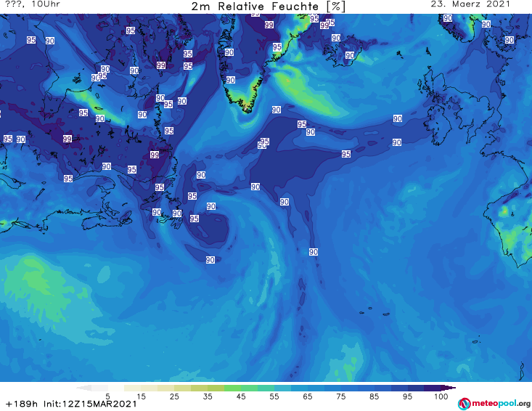
Task: Click the colorbar label '25'
Action: pyautogui.click(x=174, y=396)
